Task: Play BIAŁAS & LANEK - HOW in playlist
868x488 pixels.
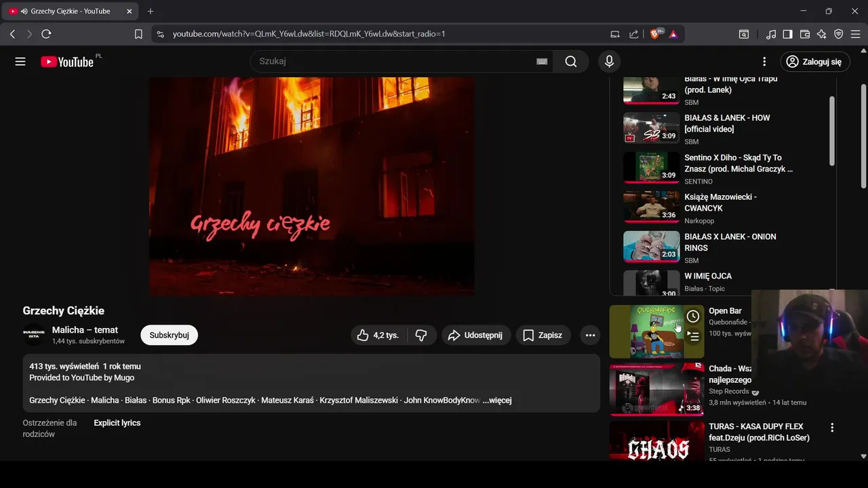Action: click(727, 123)
